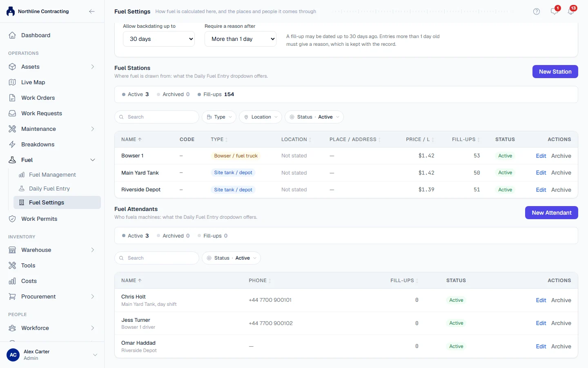Expand the Alex Carter account menu

pyautogui.click(x=95, y=355)
